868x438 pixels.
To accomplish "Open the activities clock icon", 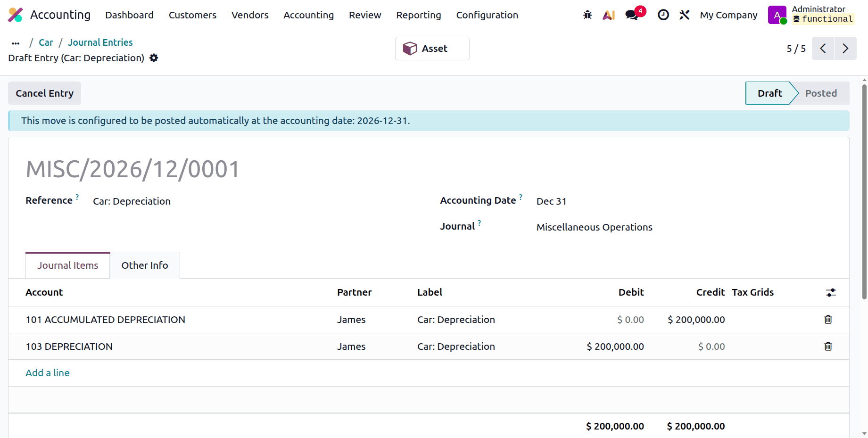I will (663, 15).
